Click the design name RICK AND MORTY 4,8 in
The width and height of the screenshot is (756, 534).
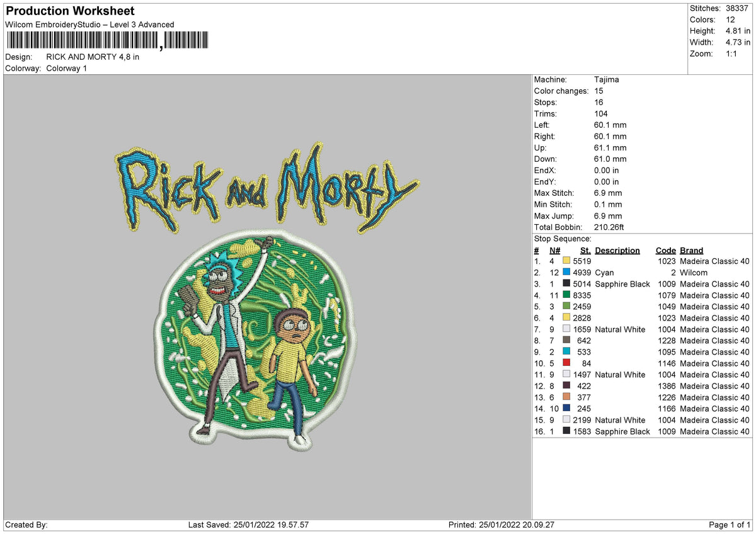93,57
